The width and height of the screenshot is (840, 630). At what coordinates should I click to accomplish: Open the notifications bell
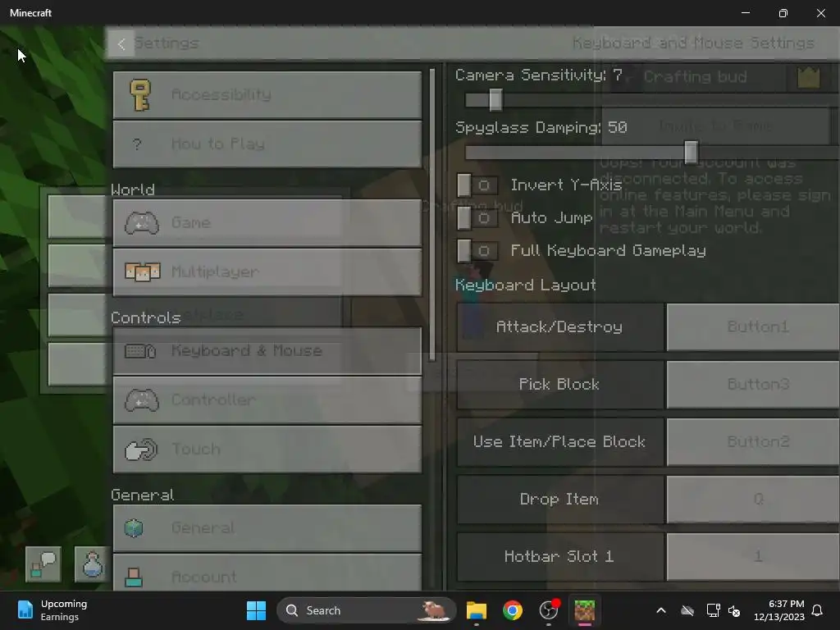pos(818,610)
